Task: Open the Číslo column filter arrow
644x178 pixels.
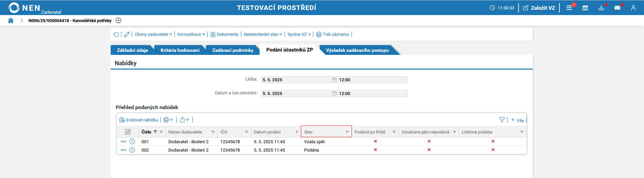Action: point(161,132)
